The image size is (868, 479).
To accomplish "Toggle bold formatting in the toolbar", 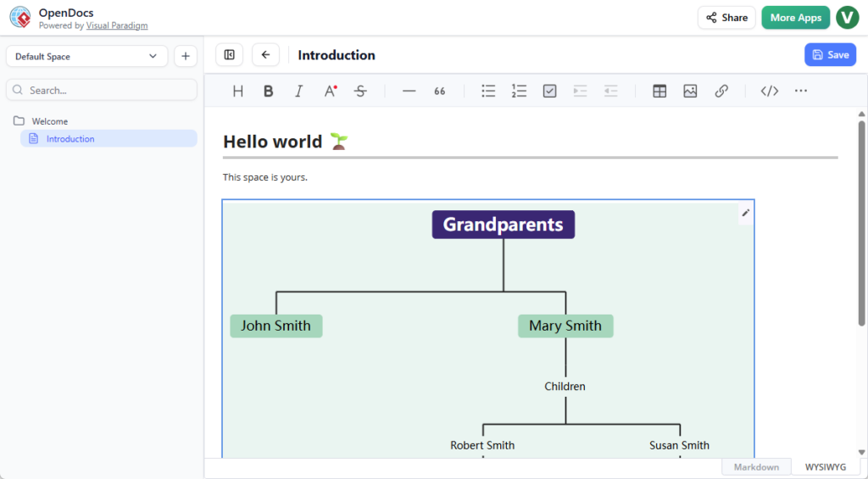I will click(x=268, y=91).
